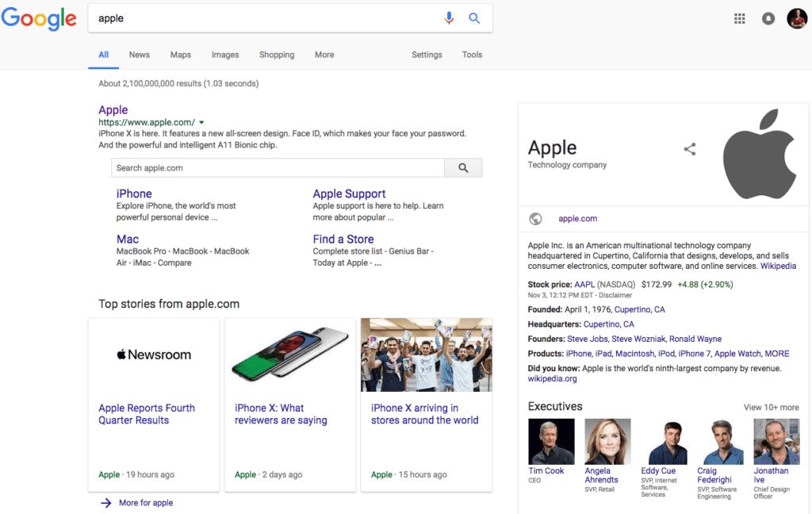
Task: Click Cupertino, CA in Headquarters row
Action: pyautogui.click(x=608, y=324)
